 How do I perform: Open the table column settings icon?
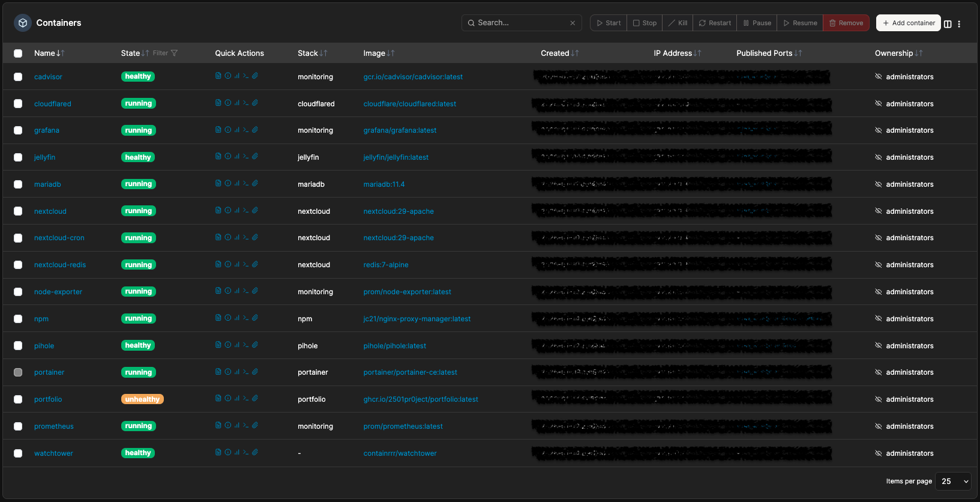(948, 24)
